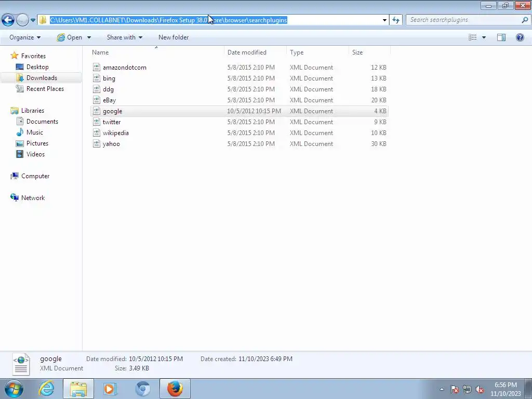
Task: Click the google file icon
Action: click(97, 111)
